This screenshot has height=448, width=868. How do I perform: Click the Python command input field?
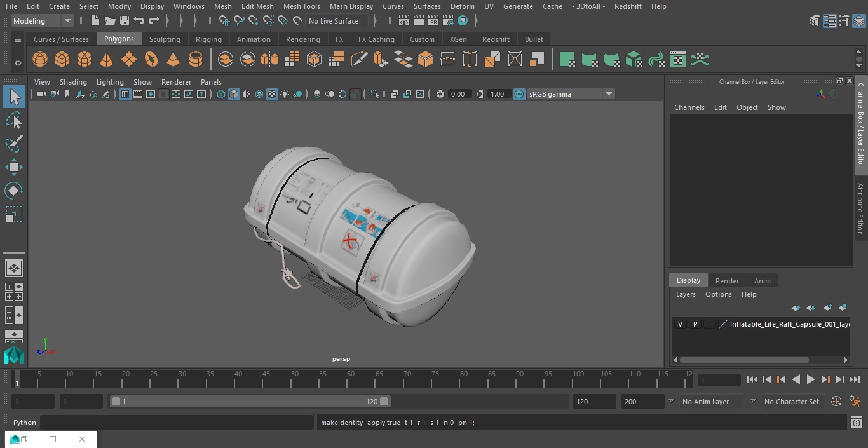[177, 423]
